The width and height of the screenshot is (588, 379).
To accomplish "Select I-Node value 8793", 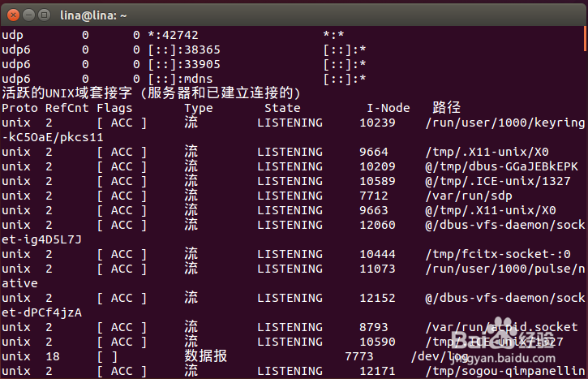I will 374,328.
